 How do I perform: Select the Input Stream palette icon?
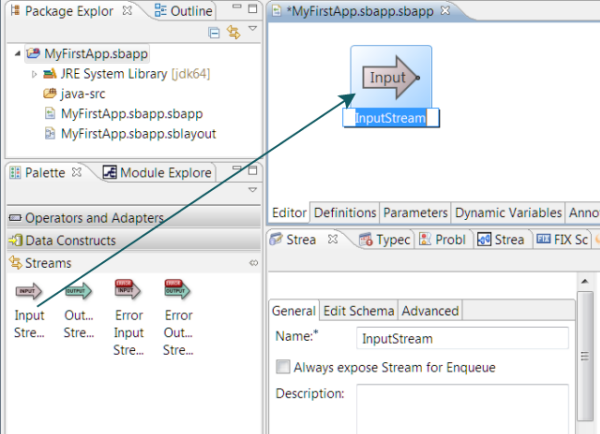tap(29, 291)
